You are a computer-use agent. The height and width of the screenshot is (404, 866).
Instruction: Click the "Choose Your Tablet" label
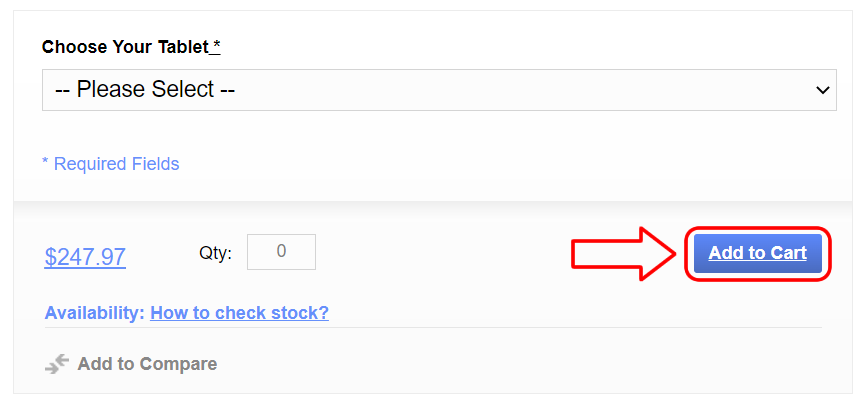click(125, 47)
